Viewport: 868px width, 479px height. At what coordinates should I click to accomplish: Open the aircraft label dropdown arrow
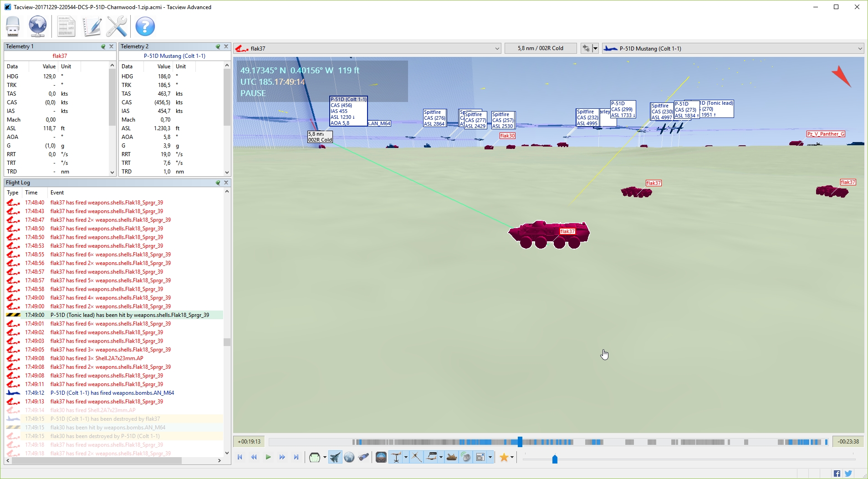(441, 457)
